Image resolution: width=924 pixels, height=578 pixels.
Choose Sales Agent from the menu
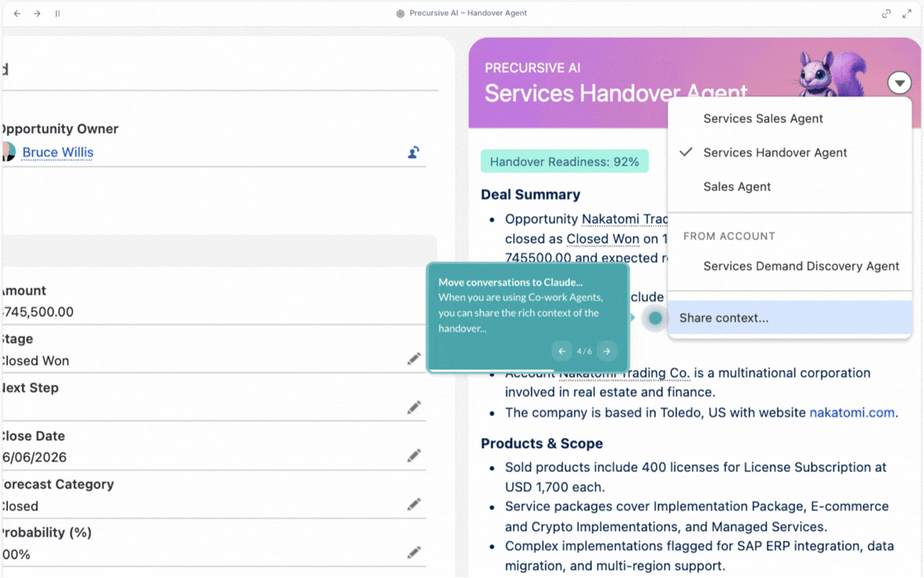pos(789,187)
